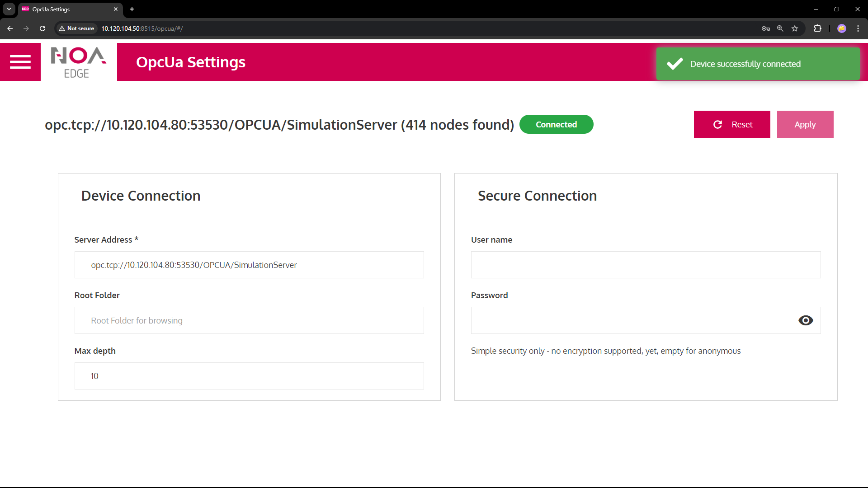Click the User name field
The image size is (868, 488).
(646, 265)
